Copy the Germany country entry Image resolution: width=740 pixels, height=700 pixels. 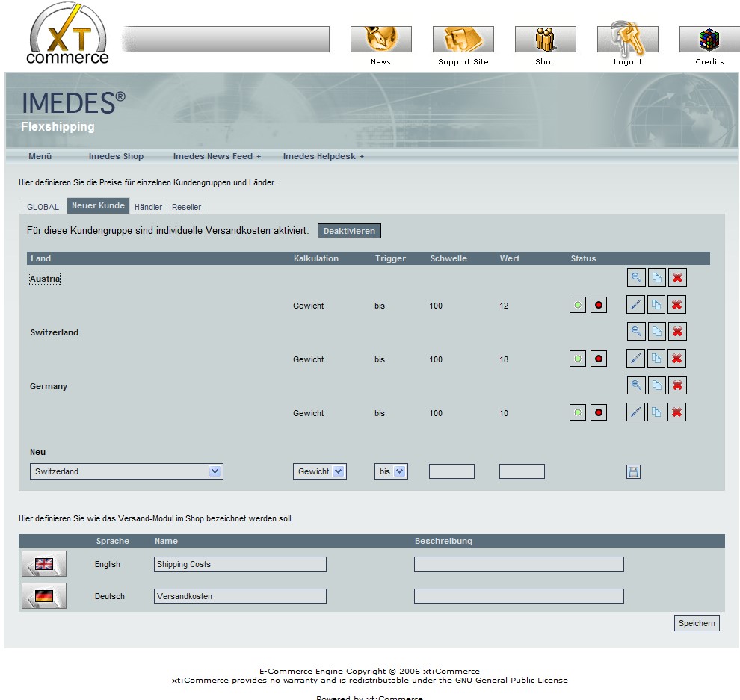click(x=656, y=385)
